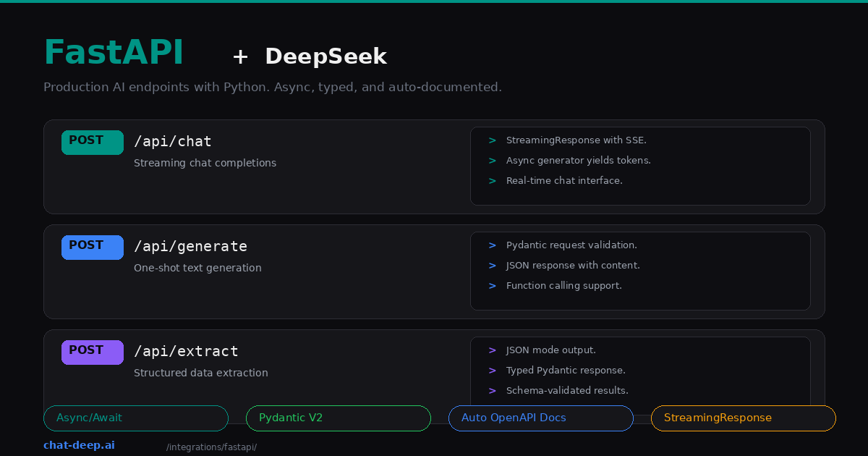Click the chevron beside "Pydantic request validation"
Viewport: 868px width, 456px height.
pos(492,245)
